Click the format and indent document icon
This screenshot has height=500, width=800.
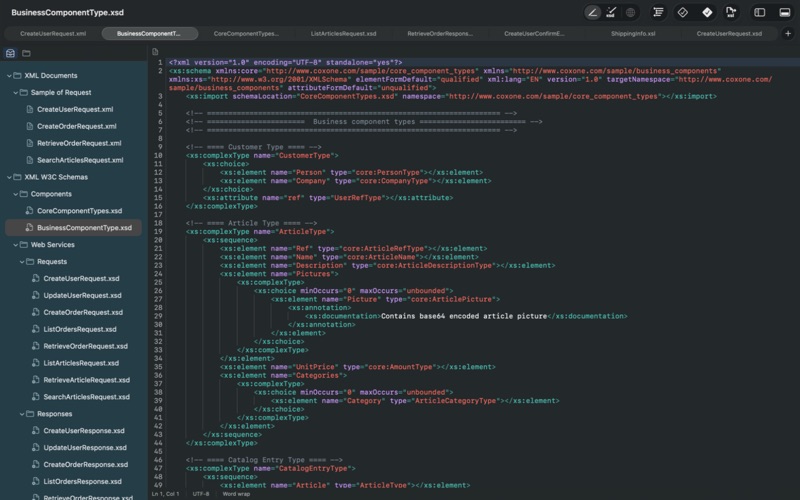tap(658, 12)
